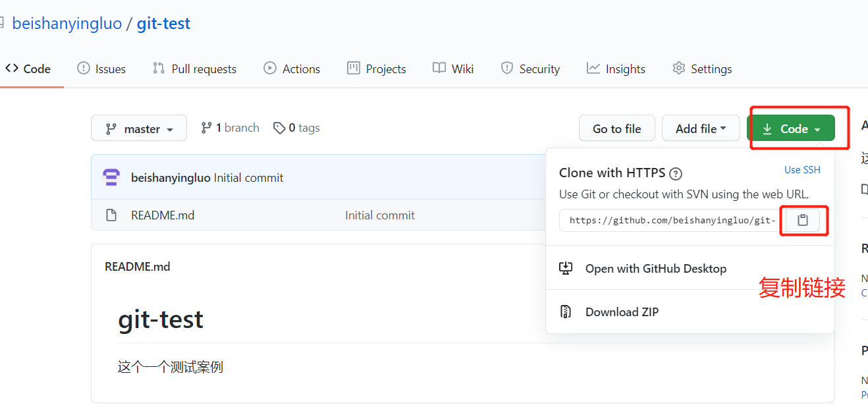This screenshot has height=415, width=868.
Task: Click the Open with GitHub Desktop icon
Action: click(566, 268)
